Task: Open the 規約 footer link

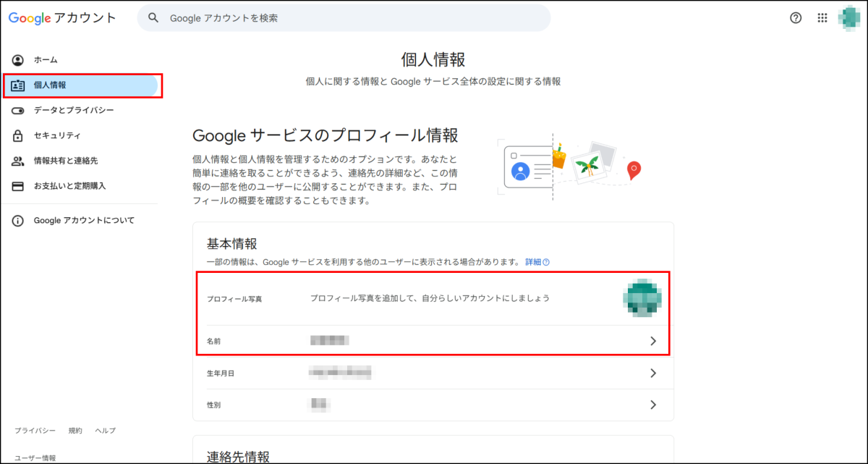Action: pos(75,431)
